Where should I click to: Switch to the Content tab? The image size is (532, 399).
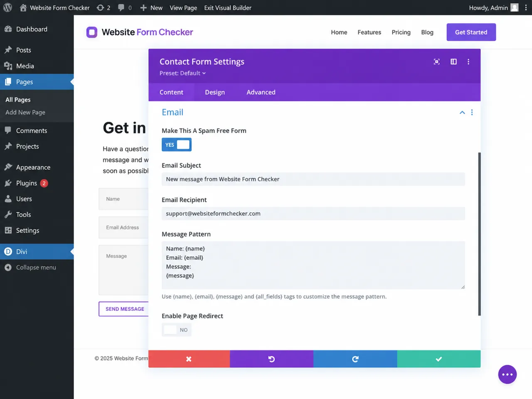point(171,92)
